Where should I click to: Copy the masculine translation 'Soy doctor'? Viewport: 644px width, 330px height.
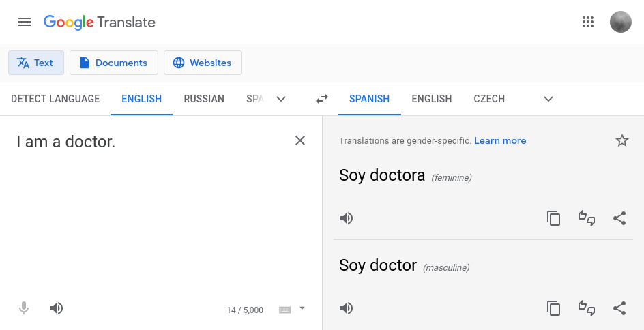(x=553, y=308)
